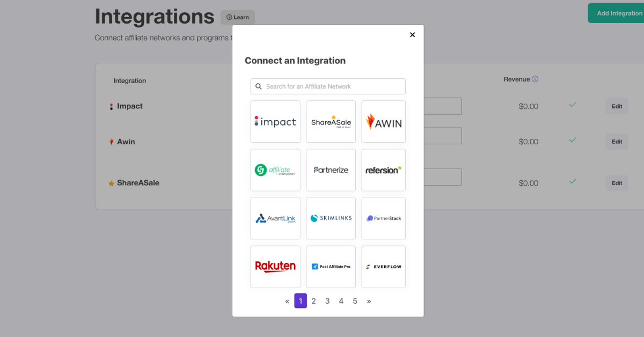This screenshot has height=337, width=644.
Task: Select the Post Affiliate Pro card
Action: pyautogui.click(x=331, y=267)
